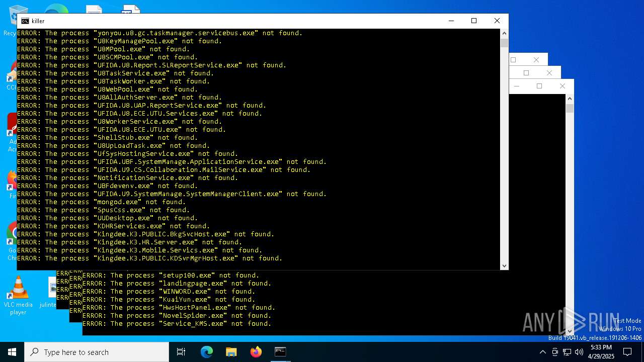Maximize the frontmost background console window

pos(539,86)
